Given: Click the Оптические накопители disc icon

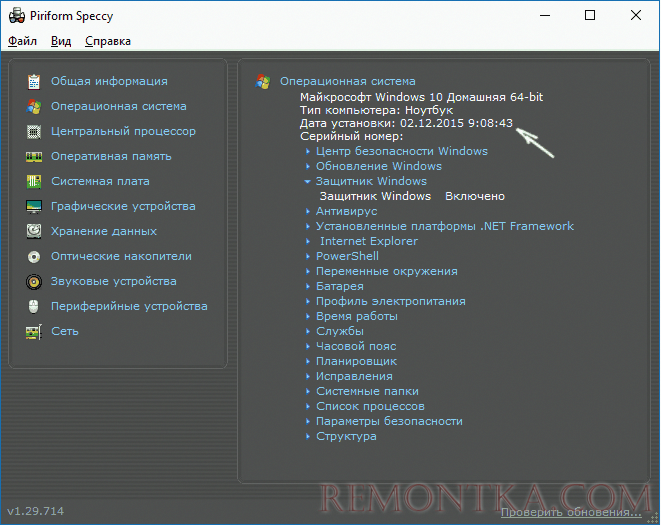Looking at the screenshot, I should coord(34,256).
